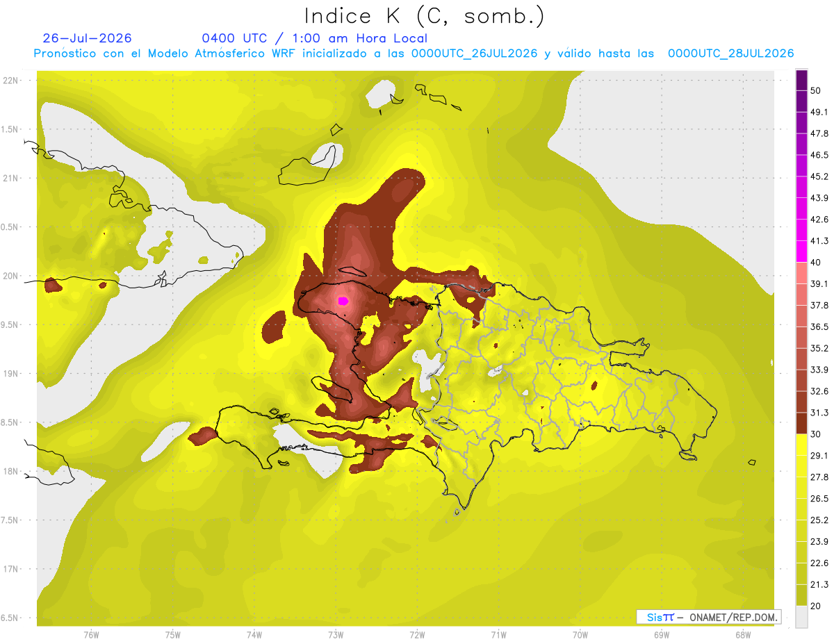Click the colorbar value '45.2'
This screenshot has width=834, height=644.
[x=820, y=176]
